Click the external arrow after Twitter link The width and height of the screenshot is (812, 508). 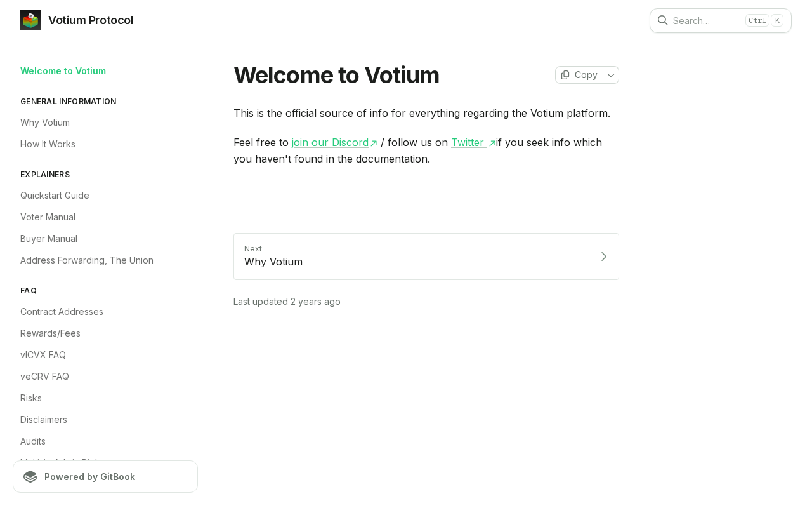pyautogui.click(x=492, y=144)
